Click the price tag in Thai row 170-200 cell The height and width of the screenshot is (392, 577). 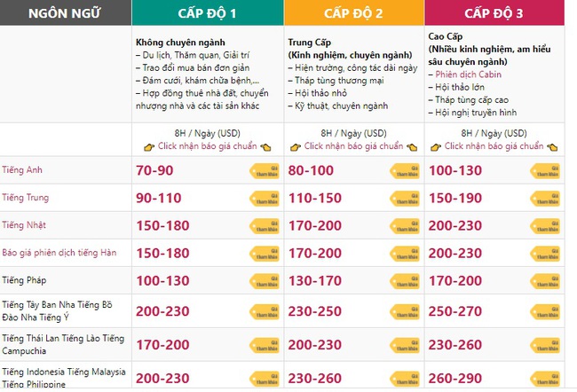265,343
